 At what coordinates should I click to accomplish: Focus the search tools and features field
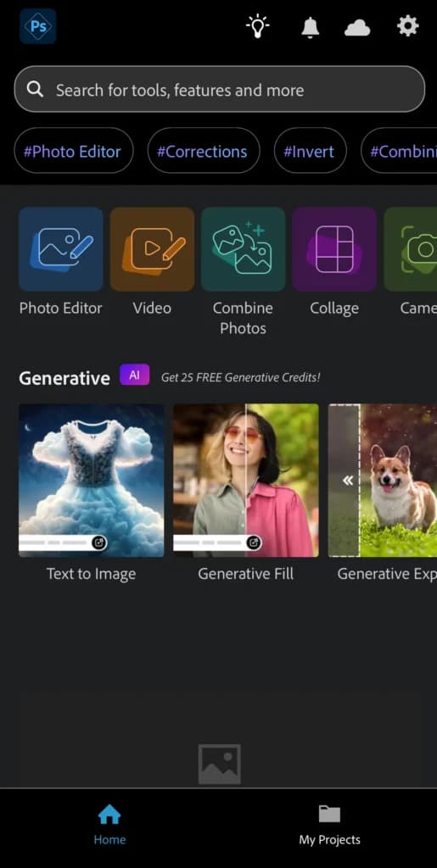pos(219,89)
